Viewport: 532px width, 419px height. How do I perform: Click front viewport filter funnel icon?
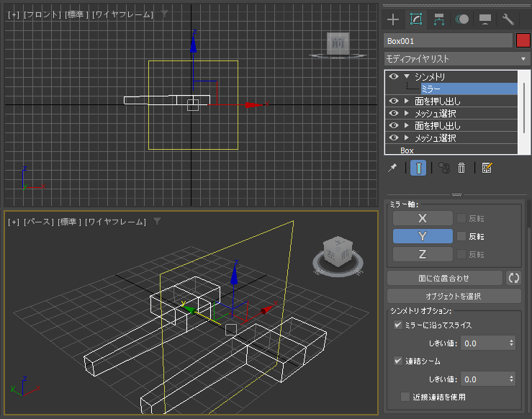[x=164, y=14]
